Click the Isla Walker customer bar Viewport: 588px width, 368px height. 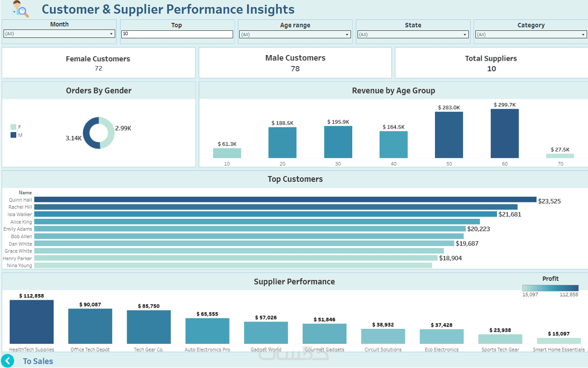pyautogui.click(x=265, y=214)
